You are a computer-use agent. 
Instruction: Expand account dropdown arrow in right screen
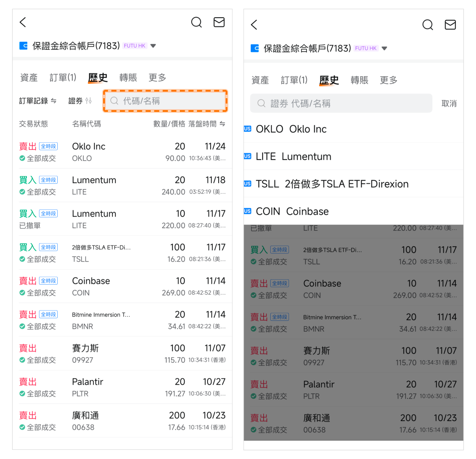point(384,48)
